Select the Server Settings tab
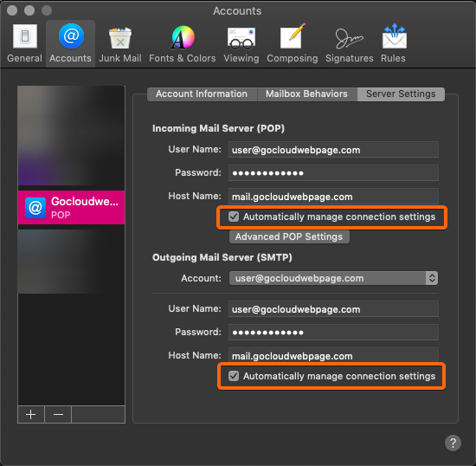 click(401, 94)
